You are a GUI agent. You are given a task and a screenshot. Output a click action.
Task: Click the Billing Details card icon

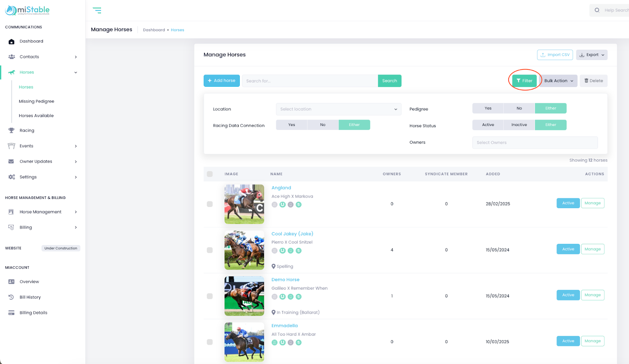pyautogui.click(x=11, y=313)
